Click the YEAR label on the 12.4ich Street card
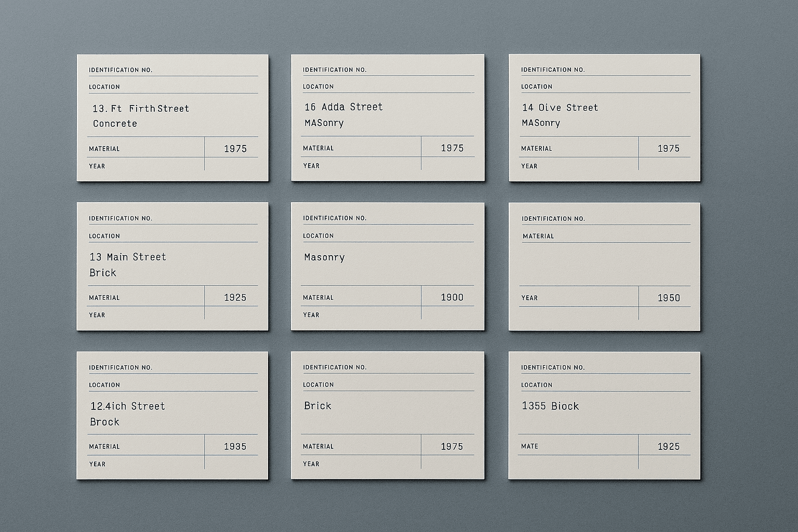The height and width of the screenshot is (532, 798). (x=97, y=464)
